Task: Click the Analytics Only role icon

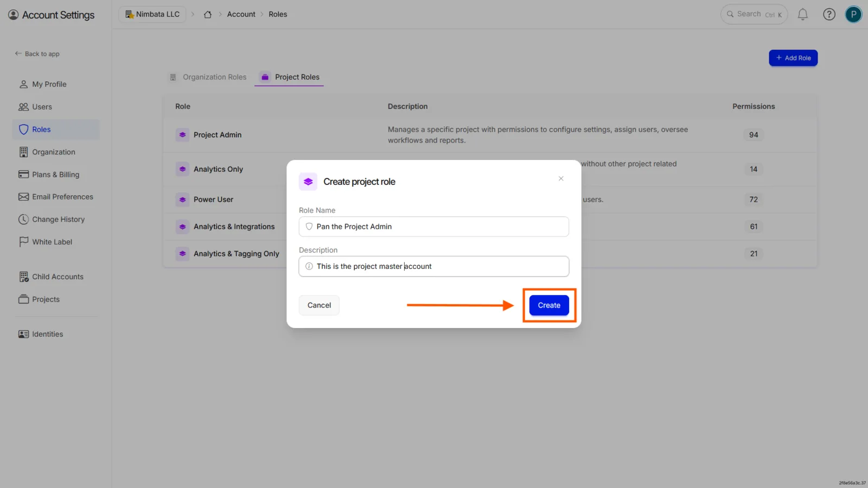Action: point(182,169)
